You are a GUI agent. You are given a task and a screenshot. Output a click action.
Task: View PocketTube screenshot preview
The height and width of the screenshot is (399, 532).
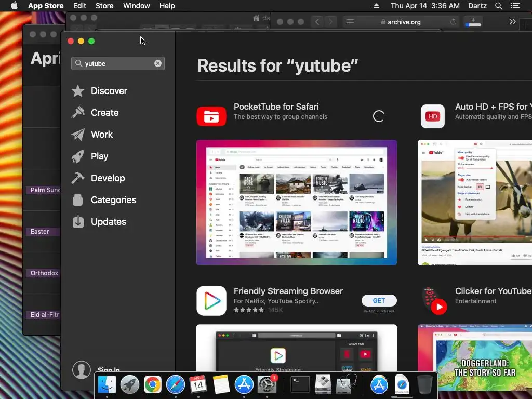tap(297, 203)
